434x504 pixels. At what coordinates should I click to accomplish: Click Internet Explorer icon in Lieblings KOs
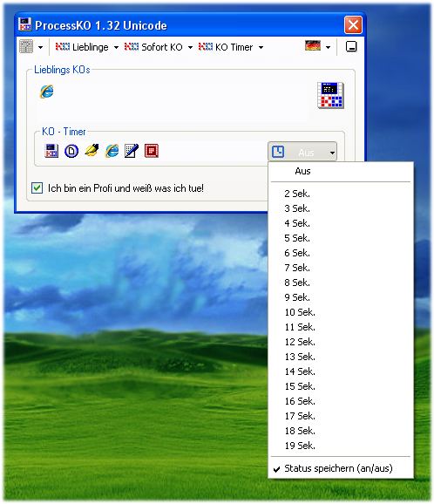(x=47, y=92)
